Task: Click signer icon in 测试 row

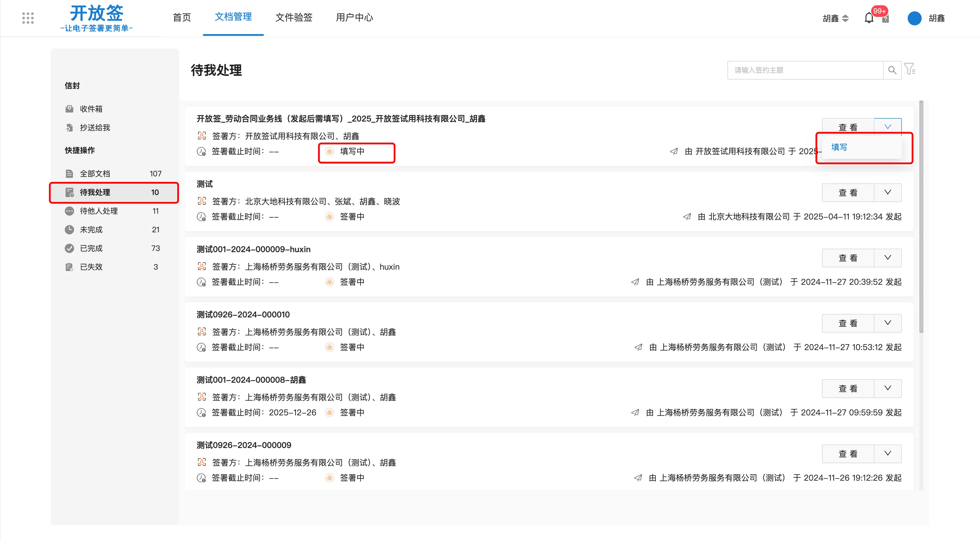Action: pyautogui.click(x=202, y=201)
